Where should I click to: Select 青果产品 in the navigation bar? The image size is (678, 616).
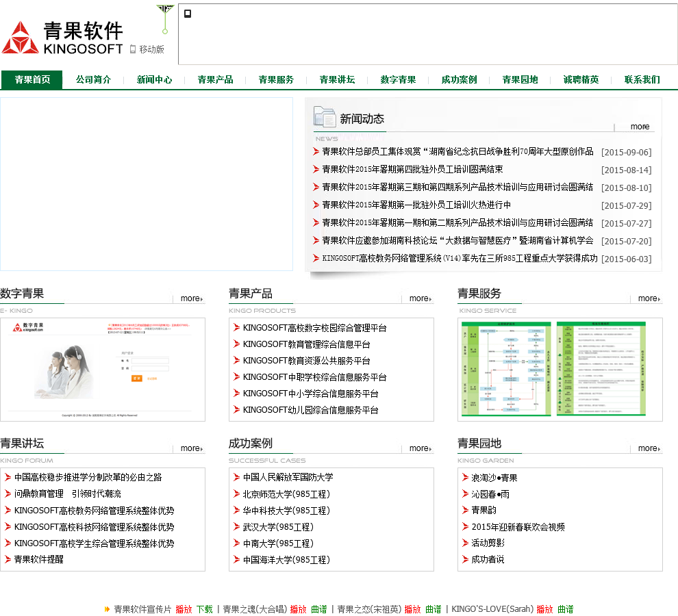pyautogui.click(x=215, y=79)
